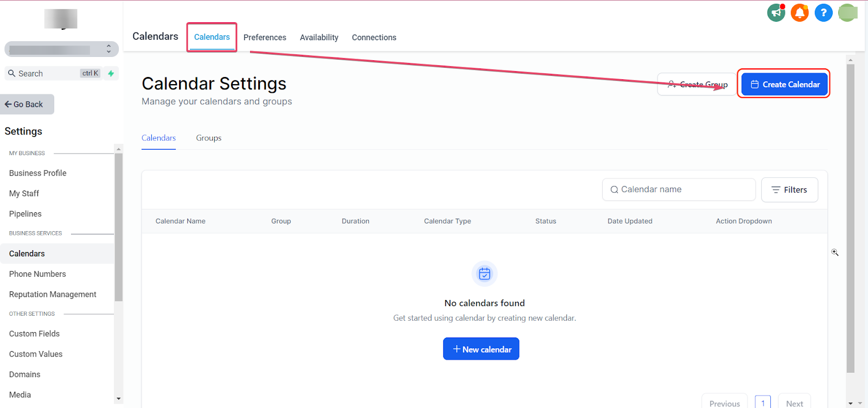
Task: Click the Create Calendar button
Action: point(784,84)
